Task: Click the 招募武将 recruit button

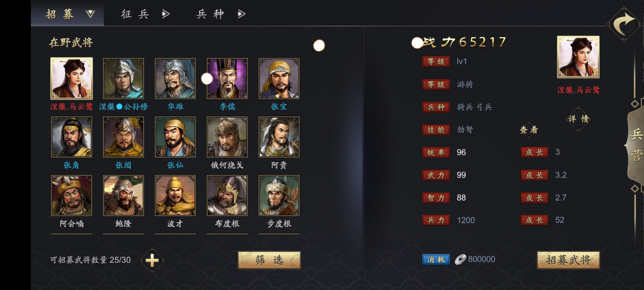Action: tap(568, 260)
